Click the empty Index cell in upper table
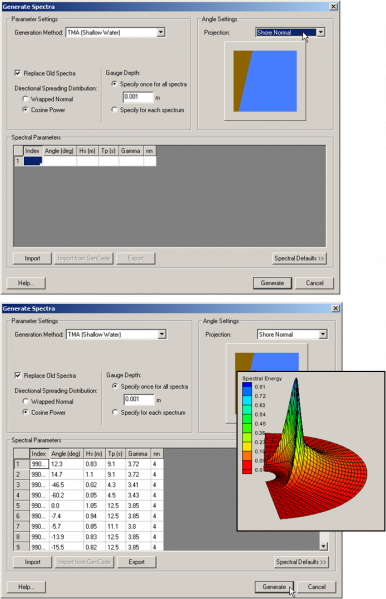Screen dimensions: 386x599 click(33, 161)
